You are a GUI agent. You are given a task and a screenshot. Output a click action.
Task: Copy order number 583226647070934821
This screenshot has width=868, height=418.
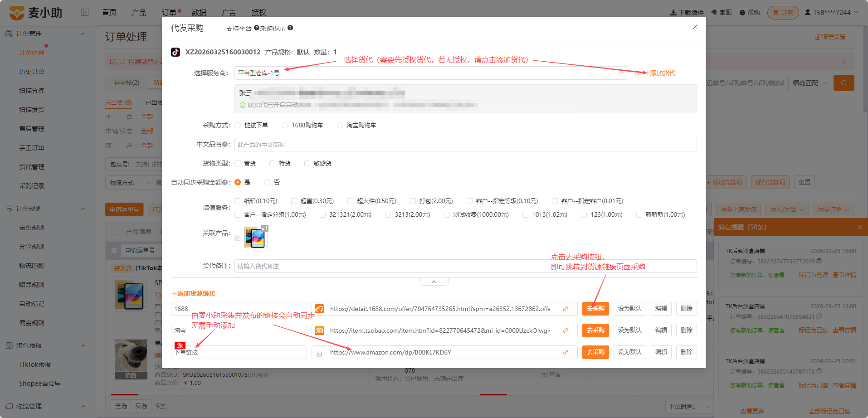[819, 316]
